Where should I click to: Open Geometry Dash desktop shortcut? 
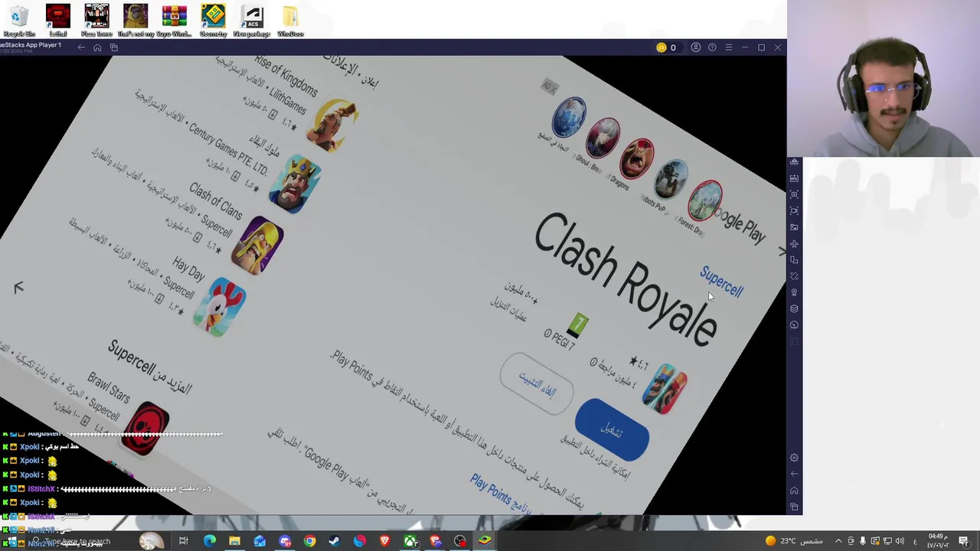[x=213, y=21]
